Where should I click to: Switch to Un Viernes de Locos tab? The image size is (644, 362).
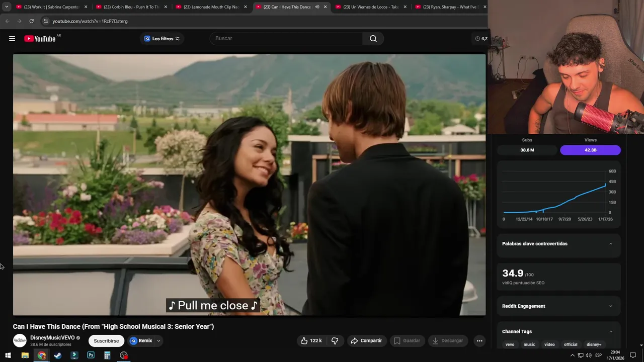point(371,7)
